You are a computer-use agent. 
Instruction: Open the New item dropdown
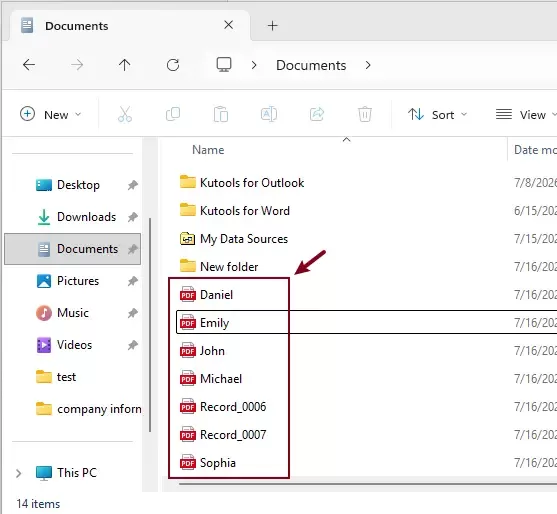51,114
